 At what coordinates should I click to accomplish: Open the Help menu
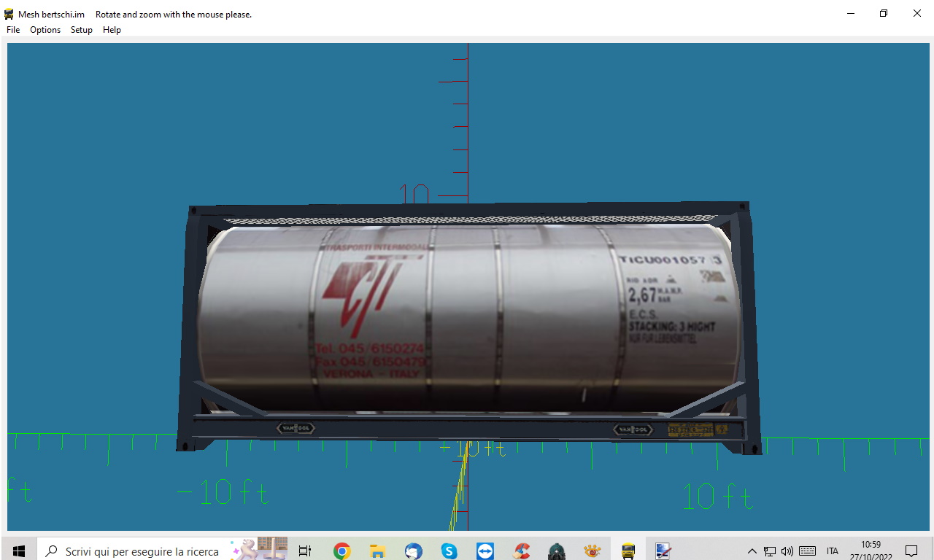tap(112, 30)
